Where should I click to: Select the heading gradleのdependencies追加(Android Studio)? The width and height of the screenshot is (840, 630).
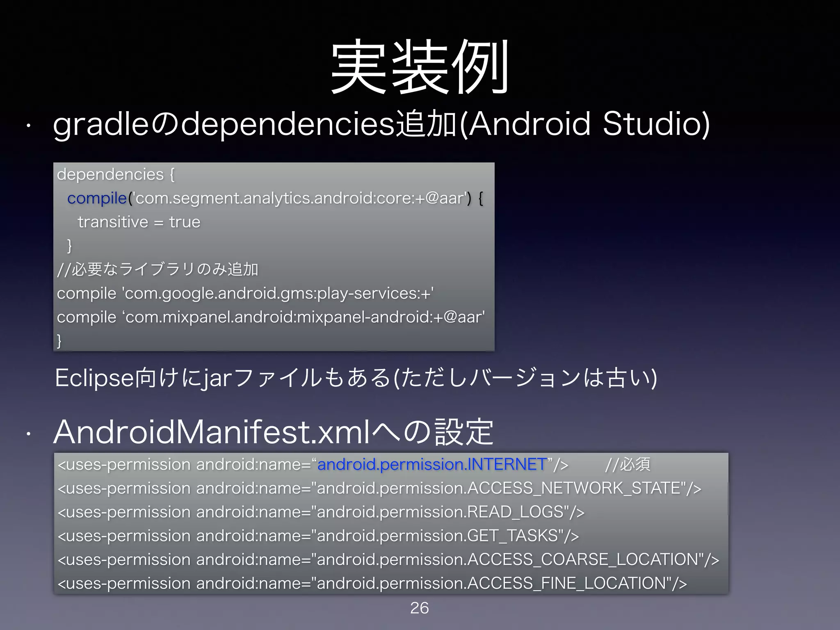coord(381,124)
